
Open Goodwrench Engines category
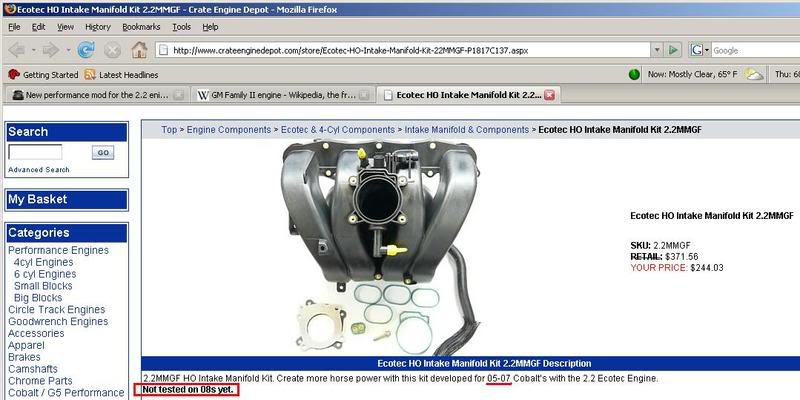click(58, 321)
